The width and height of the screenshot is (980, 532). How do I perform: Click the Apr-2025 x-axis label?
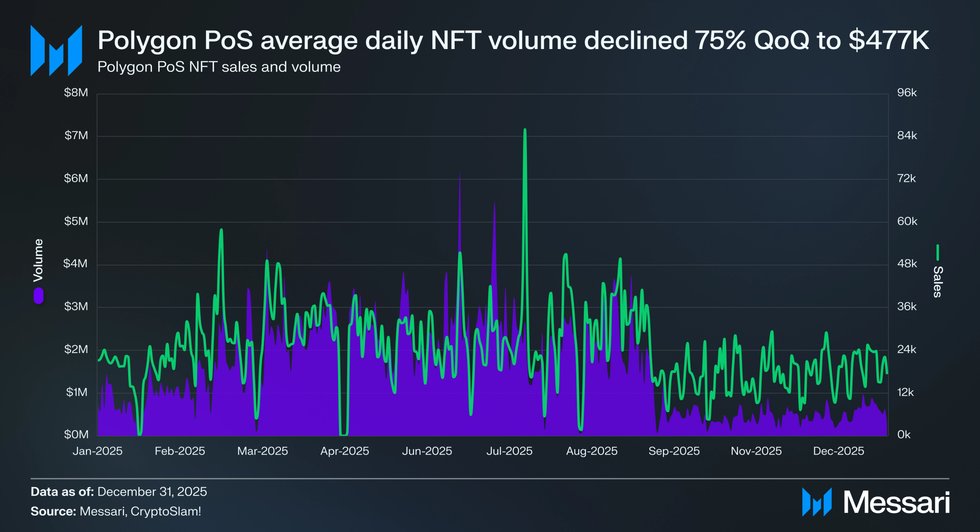pos(345,451)
